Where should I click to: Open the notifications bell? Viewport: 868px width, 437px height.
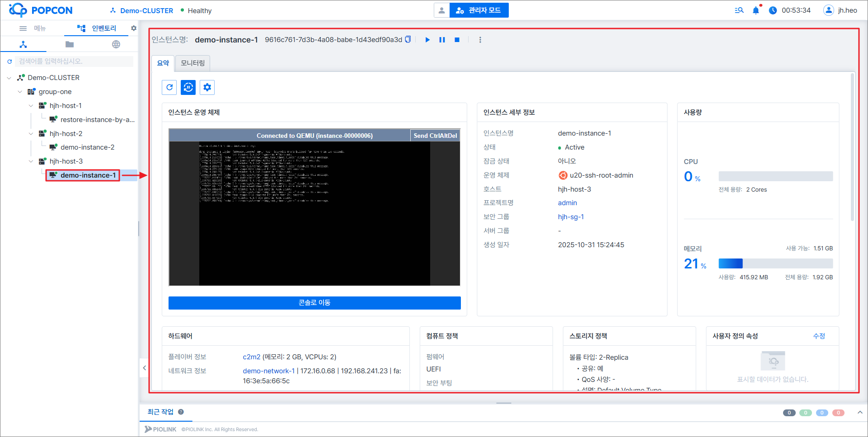755,10
